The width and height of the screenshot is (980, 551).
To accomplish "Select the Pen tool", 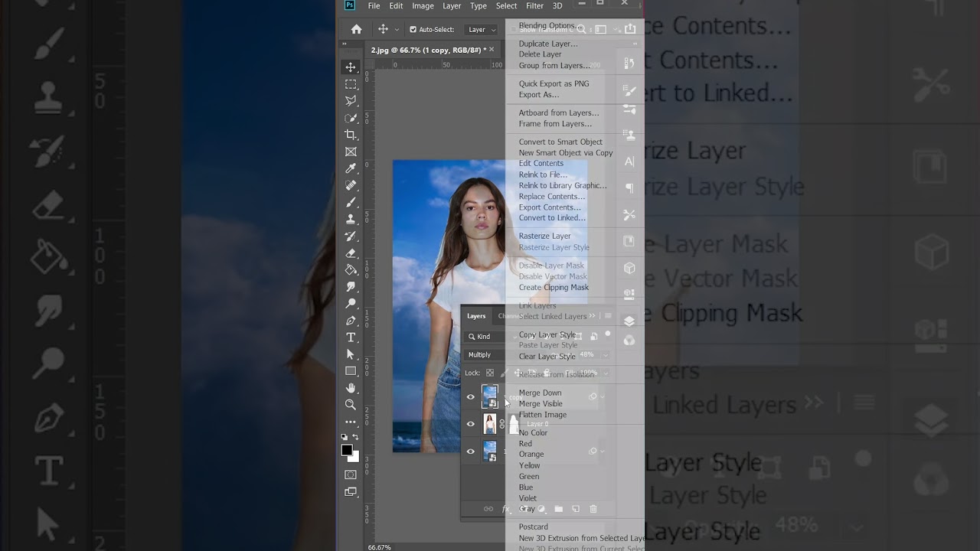I will [351, 321].
